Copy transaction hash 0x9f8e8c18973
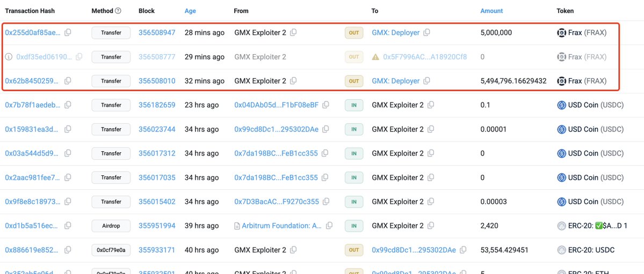Viewport: 644px width, 274px height. pyautogui.click(x=68, y=202)
